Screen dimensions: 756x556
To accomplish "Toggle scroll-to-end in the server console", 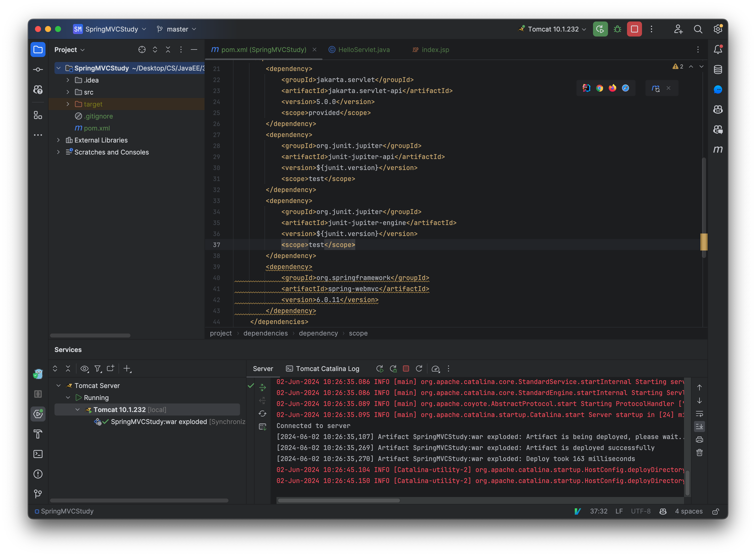I will tap(700, 426).
